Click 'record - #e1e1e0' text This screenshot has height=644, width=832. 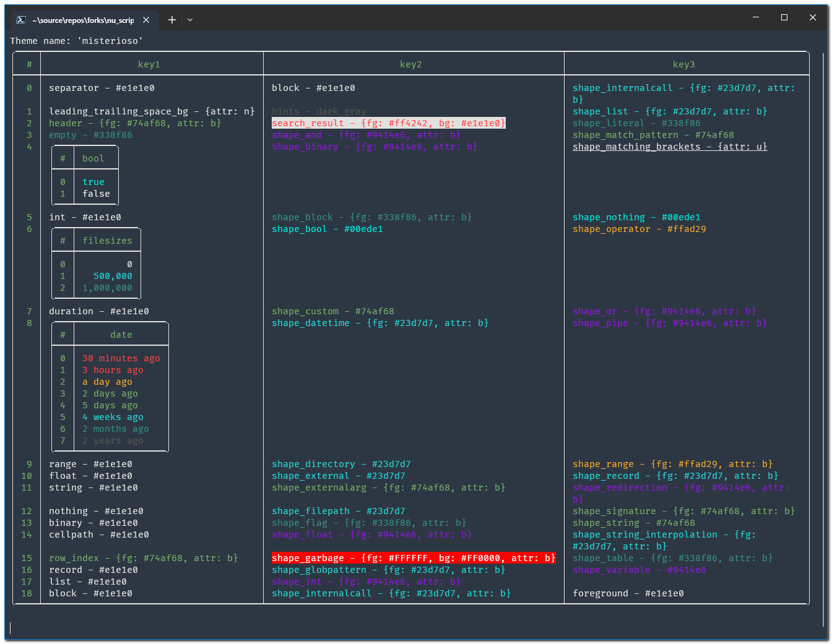click(93, 570)
